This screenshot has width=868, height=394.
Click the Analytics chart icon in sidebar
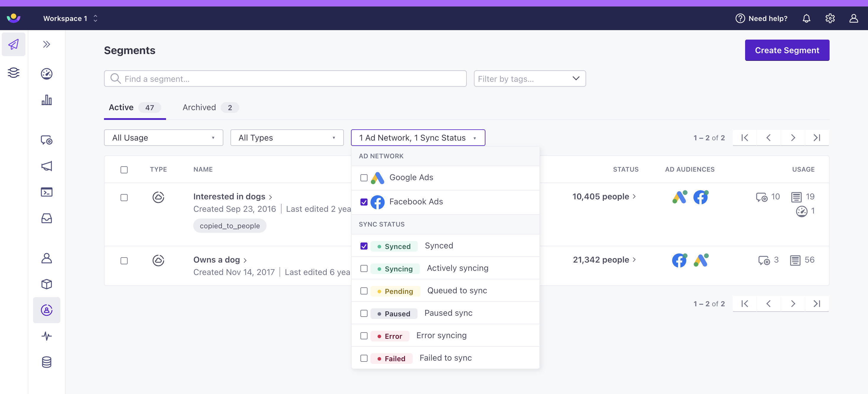tap(46, 100)
